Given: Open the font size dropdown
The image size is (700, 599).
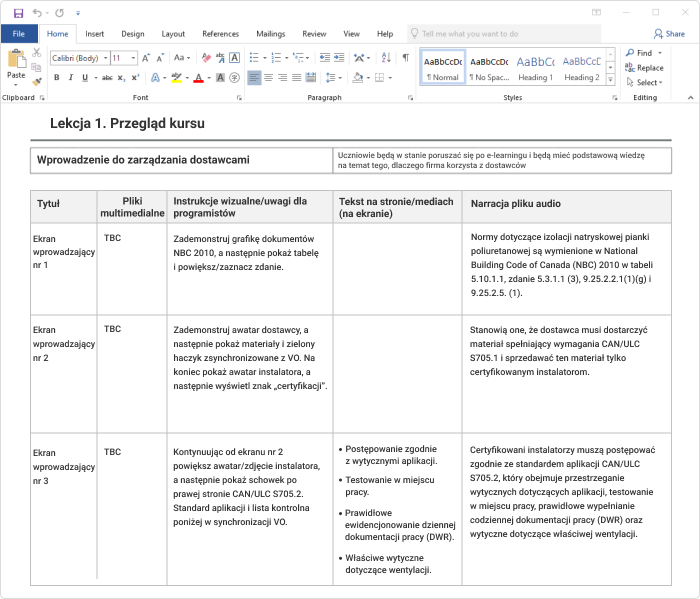Looking at the screenshot, I should tap(133, 58).
